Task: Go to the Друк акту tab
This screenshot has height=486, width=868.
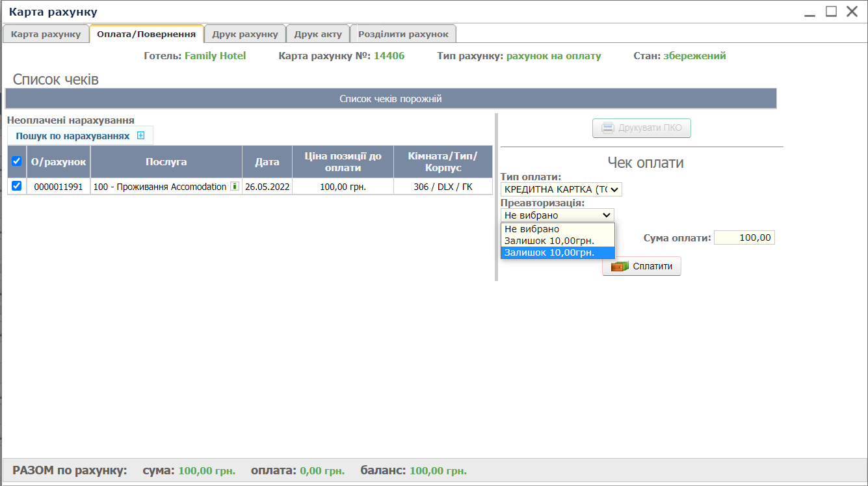Action: click(318, 34)
